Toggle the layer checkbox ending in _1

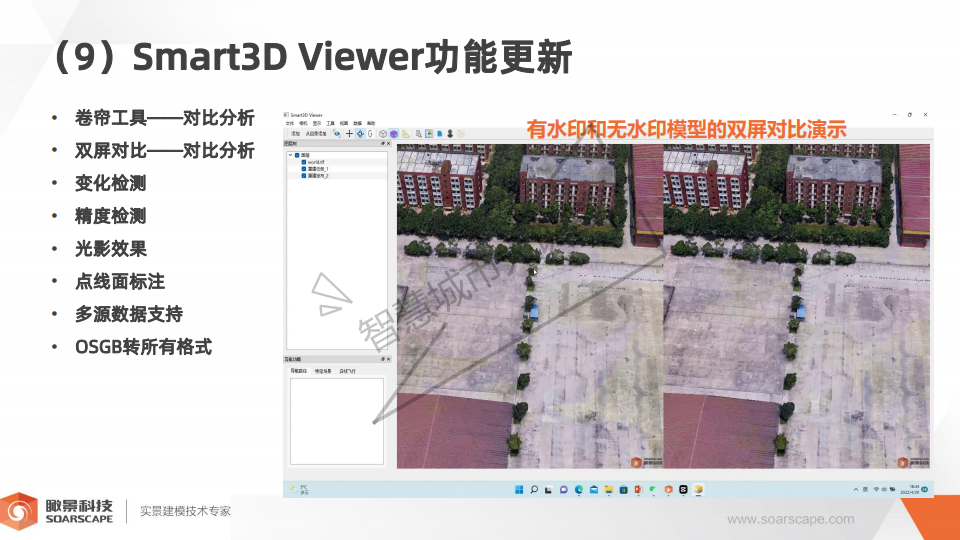pos(304,169)
